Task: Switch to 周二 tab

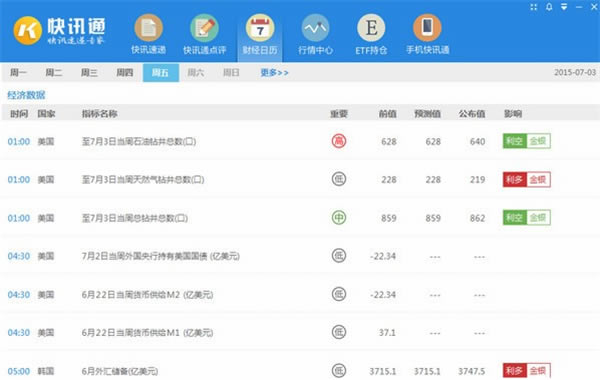Action: pos(54,73)
